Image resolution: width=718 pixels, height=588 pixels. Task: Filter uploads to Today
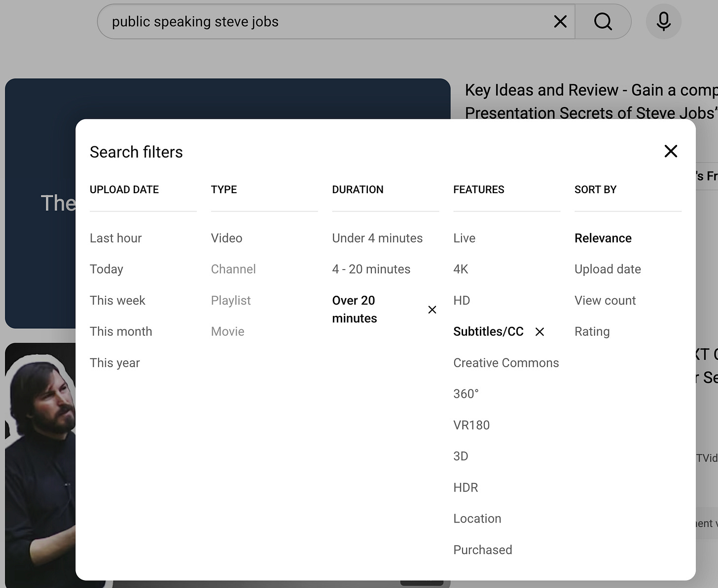(x=107, y=269)
